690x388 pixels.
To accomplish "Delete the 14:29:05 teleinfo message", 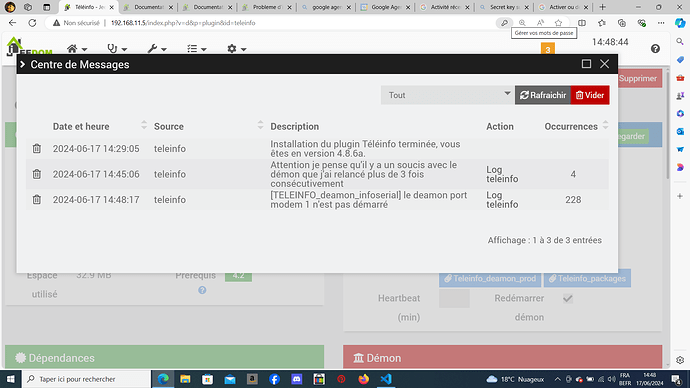I will (37, 149).
